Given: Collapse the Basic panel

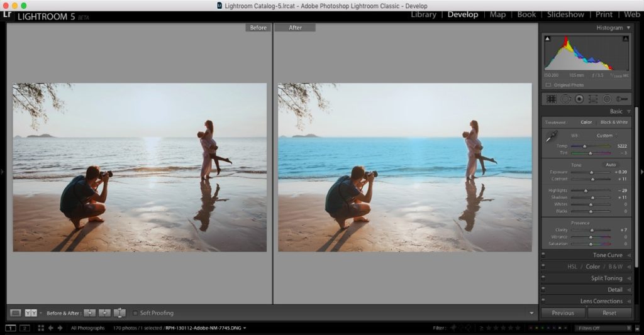Looking at the screenshot, I should (x=628, y=111).
